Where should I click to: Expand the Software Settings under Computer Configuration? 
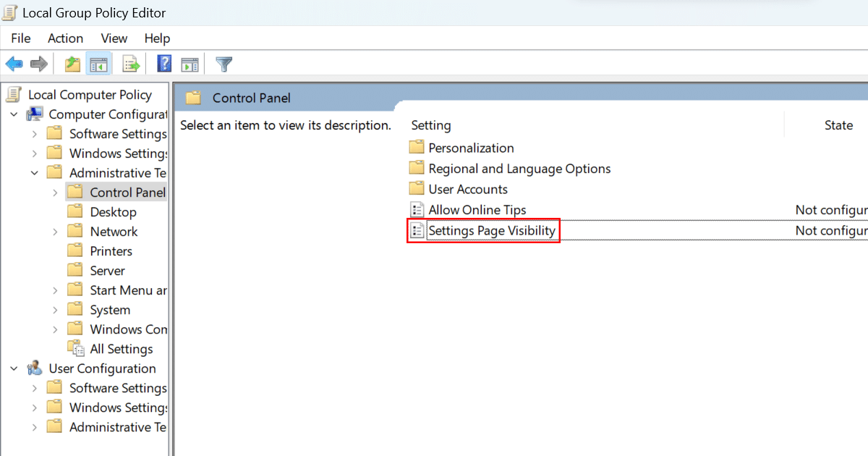(35, 134)
